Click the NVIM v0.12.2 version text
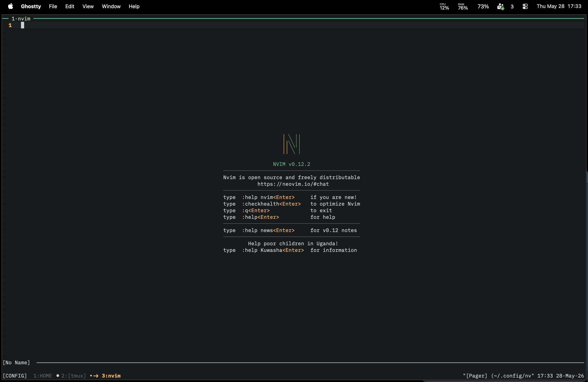The image size is (588, 382). 291,164
